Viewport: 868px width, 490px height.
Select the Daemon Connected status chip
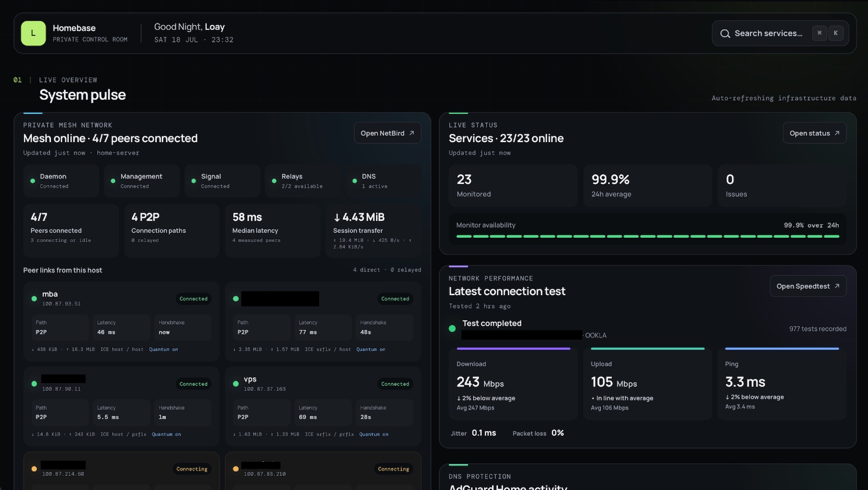(61, 181)
